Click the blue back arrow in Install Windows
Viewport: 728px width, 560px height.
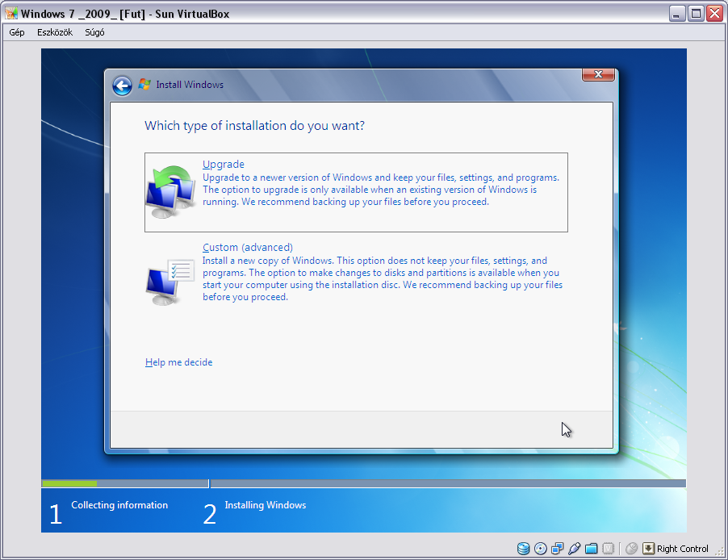pyautogui.click(x=122, y=86)
